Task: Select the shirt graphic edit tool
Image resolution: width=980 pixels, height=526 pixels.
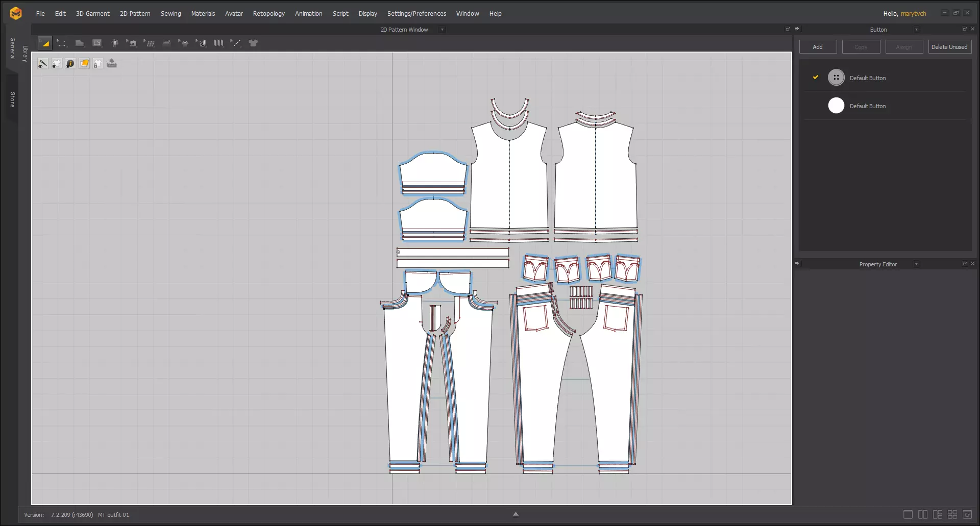Action: 183,43
